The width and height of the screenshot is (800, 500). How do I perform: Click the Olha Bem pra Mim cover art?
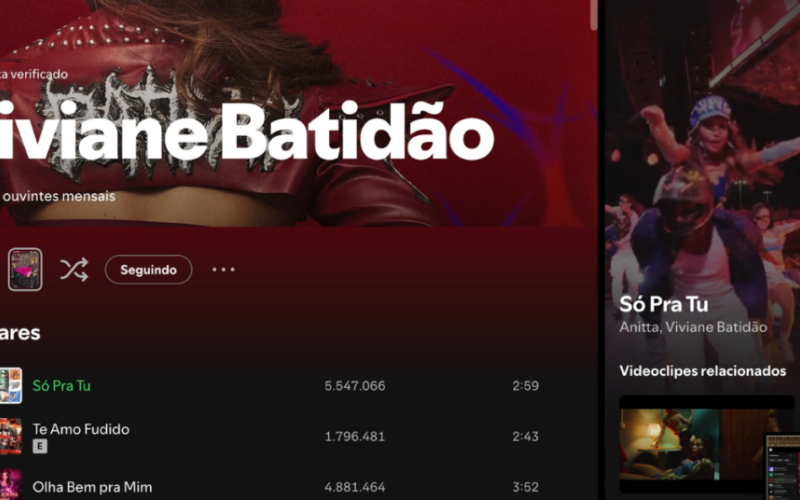coord(11,485)
